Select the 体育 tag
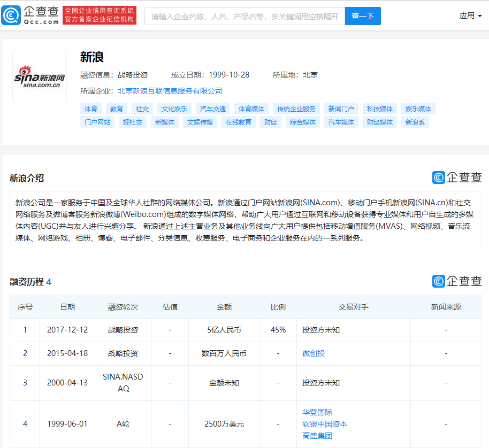 pos(91,109)
